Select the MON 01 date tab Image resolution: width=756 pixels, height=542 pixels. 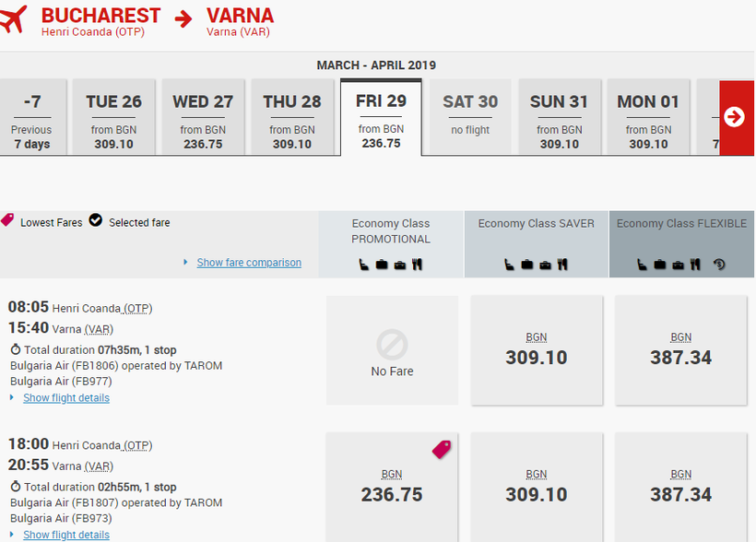[648, 117]
